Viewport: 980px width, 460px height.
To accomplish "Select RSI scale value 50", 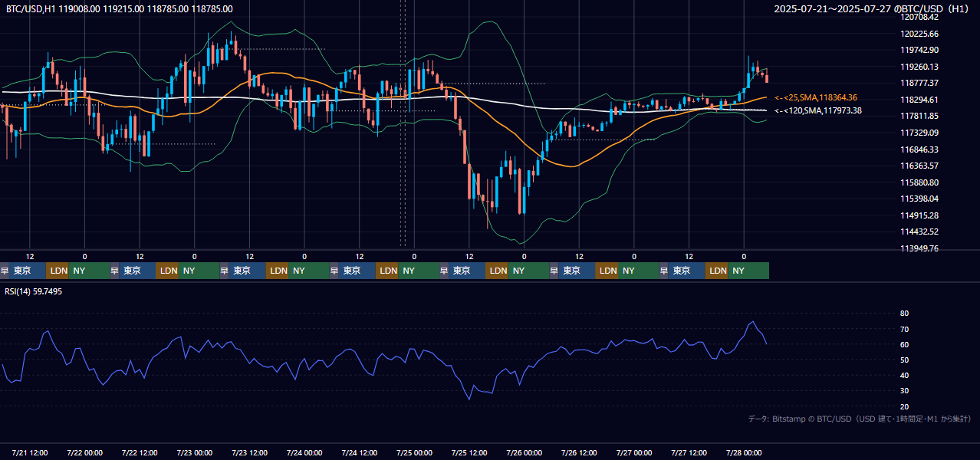I will click(x=905, y=360).
